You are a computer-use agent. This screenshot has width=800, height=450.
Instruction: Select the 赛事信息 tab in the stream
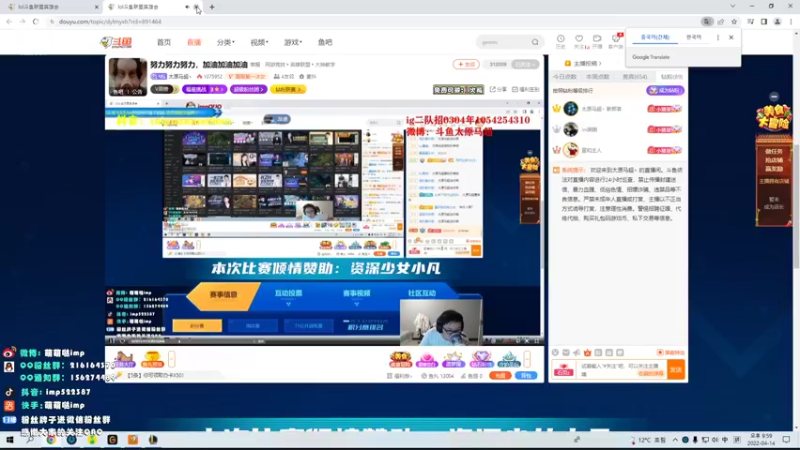[223, 294]
